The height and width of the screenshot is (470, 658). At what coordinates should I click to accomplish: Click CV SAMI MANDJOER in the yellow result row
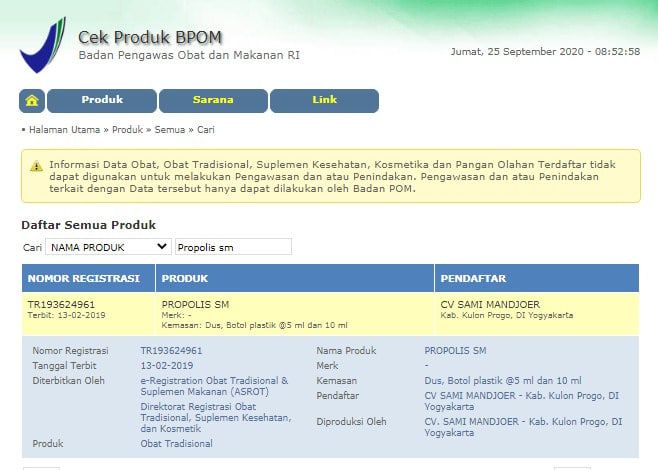click(x=490, y=303)
